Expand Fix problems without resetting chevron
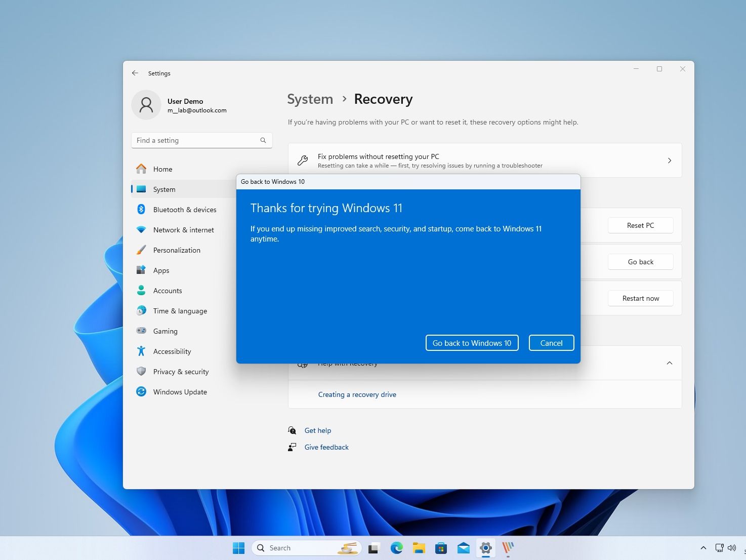 tap(669, 161)
